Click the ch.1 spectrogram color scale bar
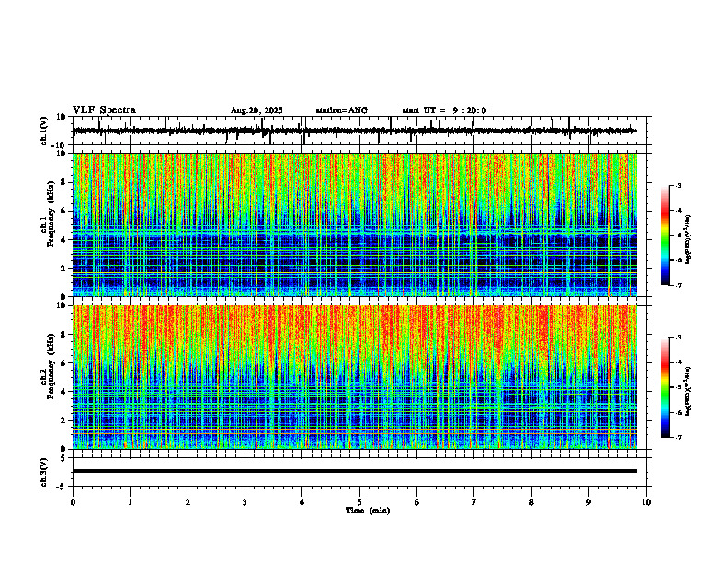The height and width of the screenshot is (563, 728). [x=665, y=236]
